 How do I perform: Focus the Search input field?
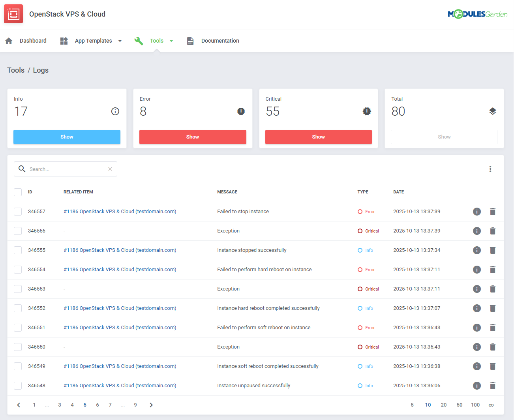click(x=66, y=169)
